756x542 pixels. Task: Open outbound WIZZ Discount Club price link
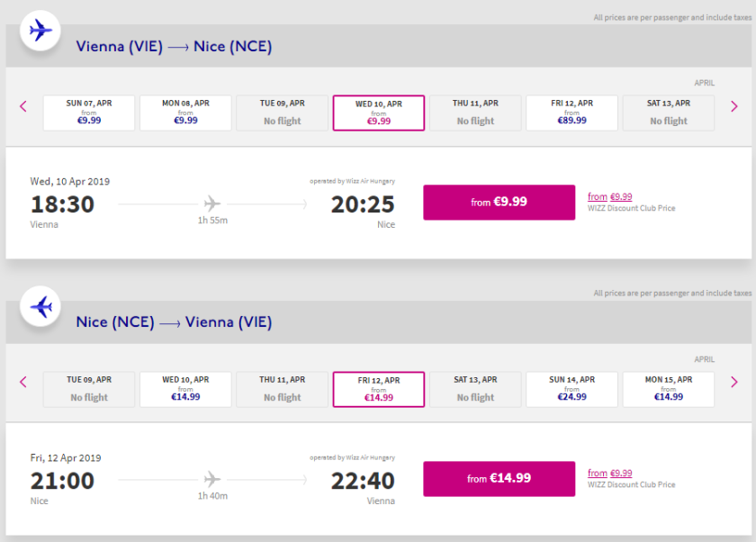click(x=610, y=196)
